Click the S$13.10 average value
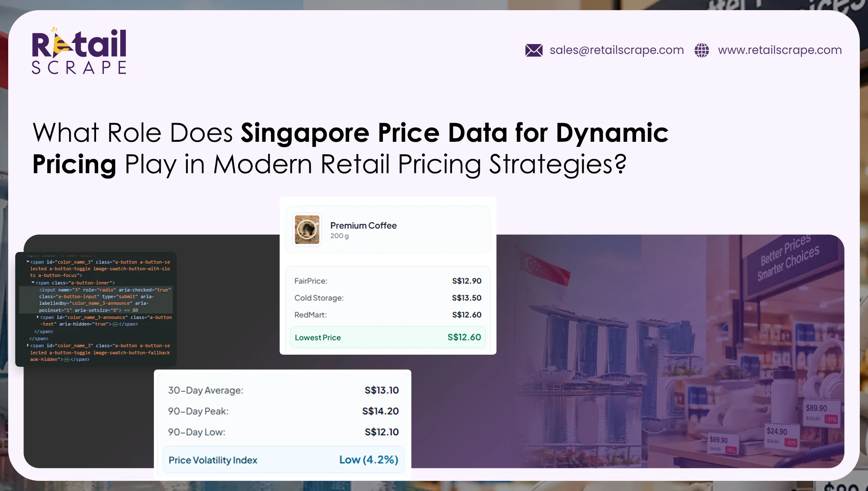 coord(381,390)
